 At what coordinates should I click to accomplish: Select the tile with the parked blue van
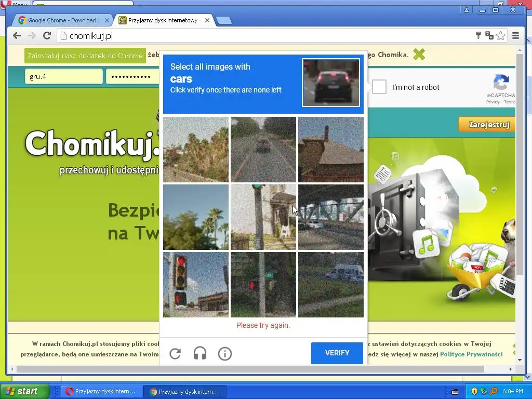pyautogui.click(x=331, y=285)
